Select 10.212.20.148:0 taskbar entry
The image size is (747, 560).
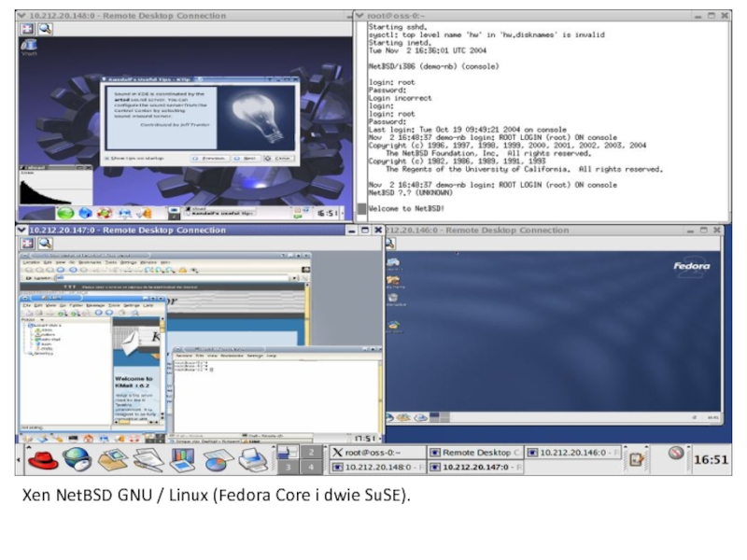[377, 468]
